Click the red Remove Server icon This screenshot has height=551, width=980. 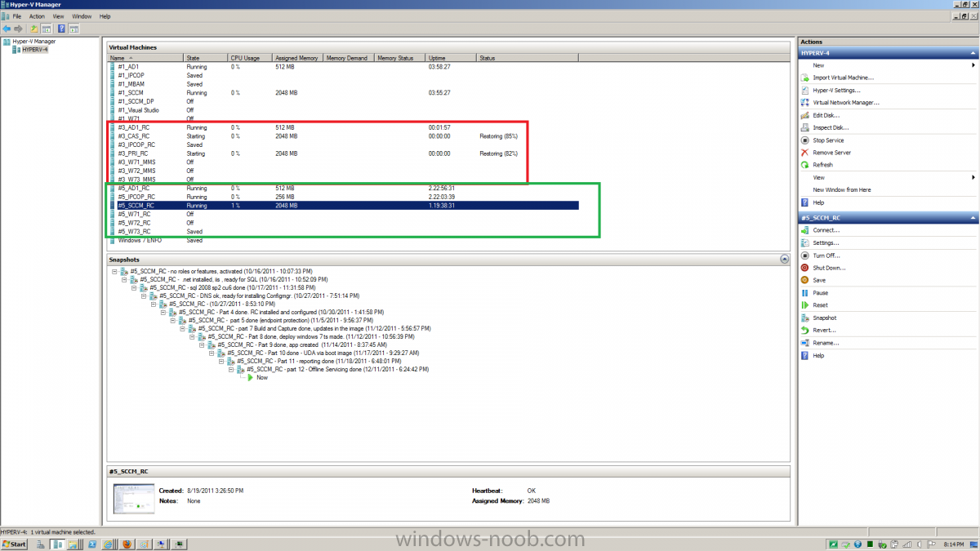[805, 153]
